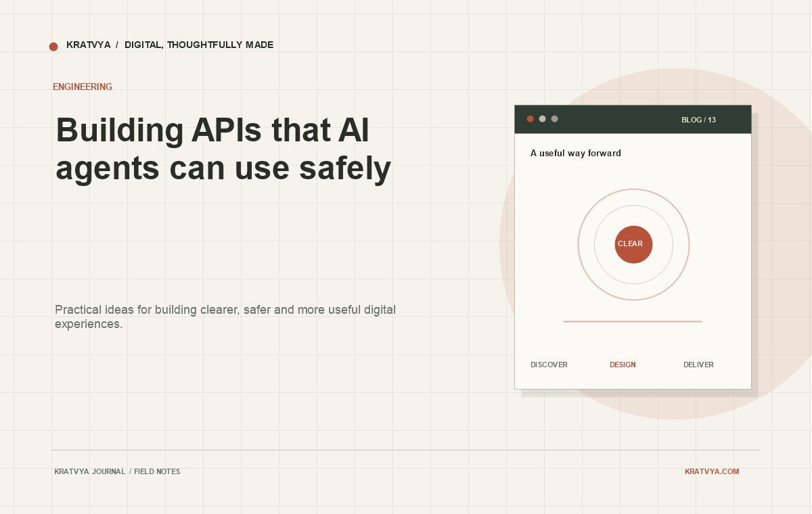
Task: Select the DELIVER step
Action: pos(698,365)
